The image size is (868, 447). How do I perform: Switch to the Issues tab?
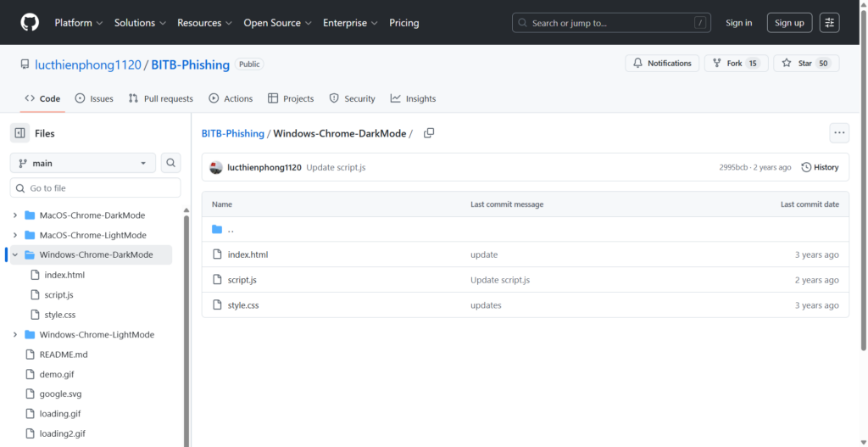coord(94,98)
